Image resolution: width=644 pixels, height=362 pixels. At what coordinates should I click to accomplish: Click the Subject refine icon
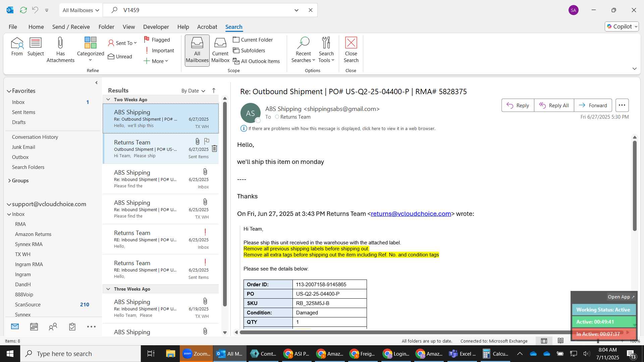click(36, 47)
